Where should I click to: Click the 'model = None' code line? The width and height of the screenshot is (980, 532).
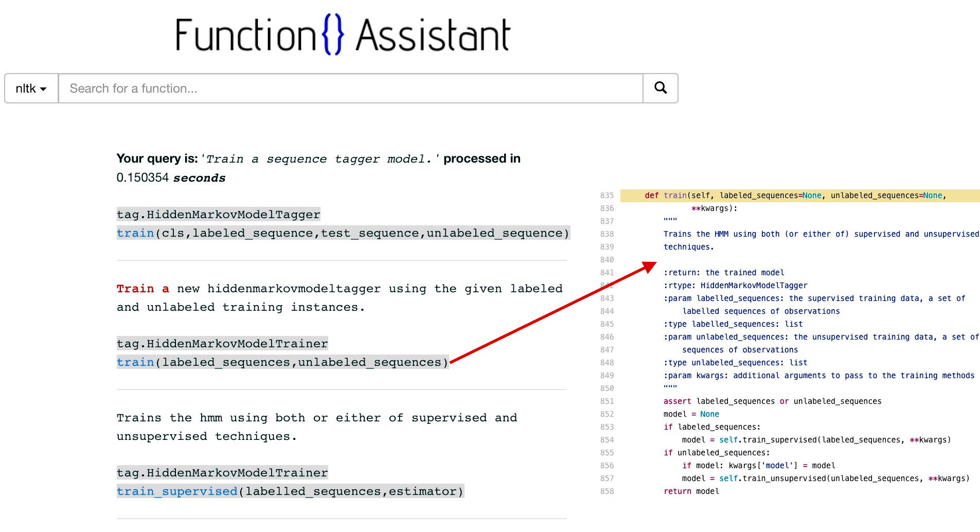point(691,414)
